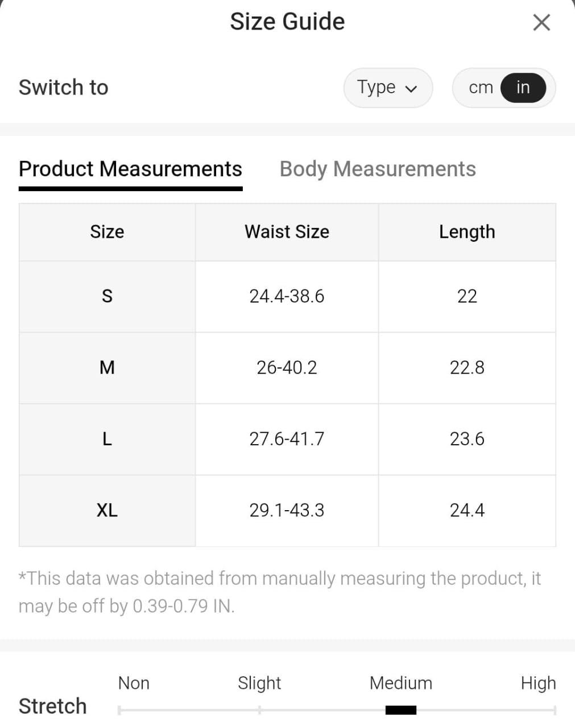Click the Size column header
Screen dimensions: 575x728
(x=107, y=232)
